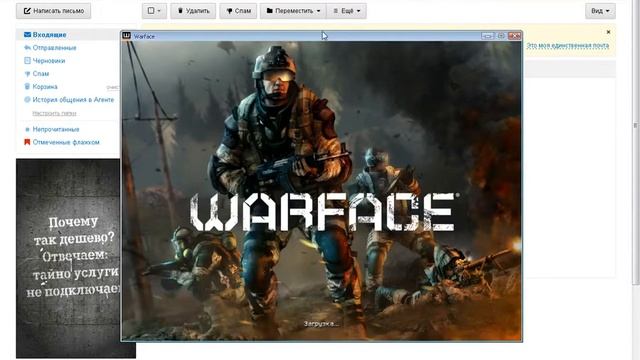Click the Это моя единственная почта link
The width and height of the screenshot is (640, 360).
coord(567,46)
